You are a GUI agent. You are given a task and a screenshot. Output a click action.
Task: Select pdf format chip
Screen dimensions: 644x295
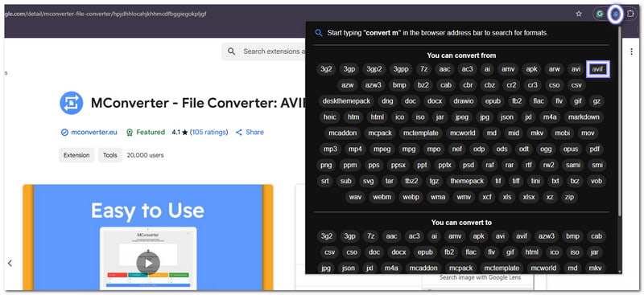pos(595,149)
